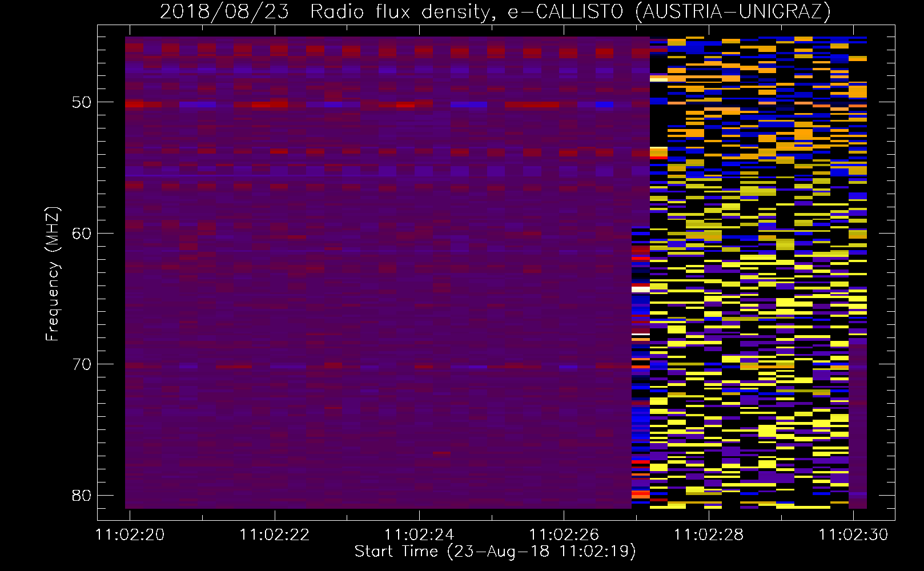This screenshot has width=924, height=571.
Task: Click the 80 frequency tick label
Action: pyautogui.click(x=82, y=495)
